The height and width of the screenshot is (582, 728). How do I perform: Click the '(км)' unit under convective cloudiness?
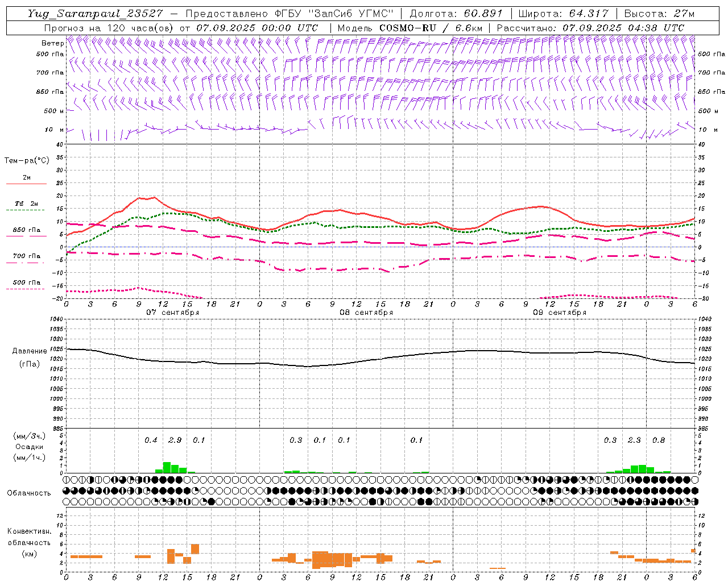coord(29,554)
